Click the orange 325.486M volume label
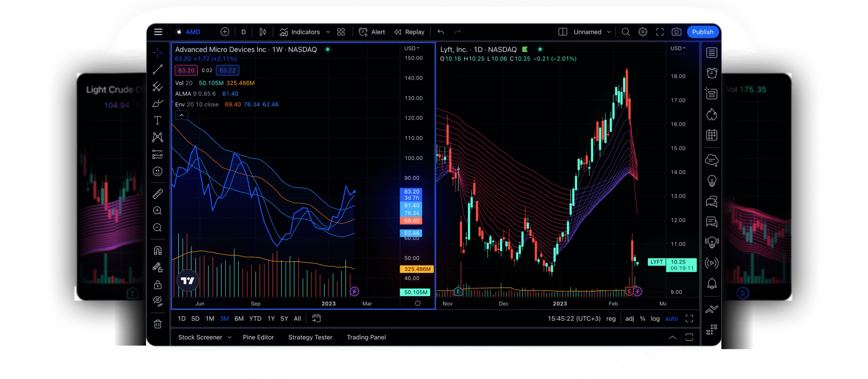 tap(417, 269)
